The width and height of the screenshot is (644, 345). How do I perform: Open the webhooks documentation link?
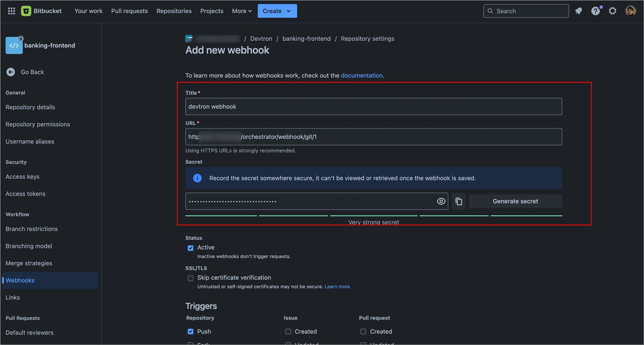click(x=361, y=76)
